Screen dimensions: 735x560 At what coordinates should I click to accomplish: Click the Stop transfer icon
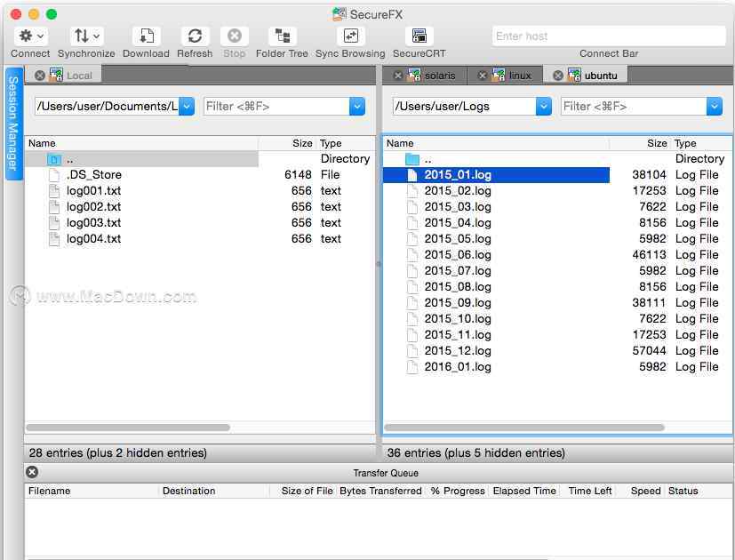click(x=235, y=36)
